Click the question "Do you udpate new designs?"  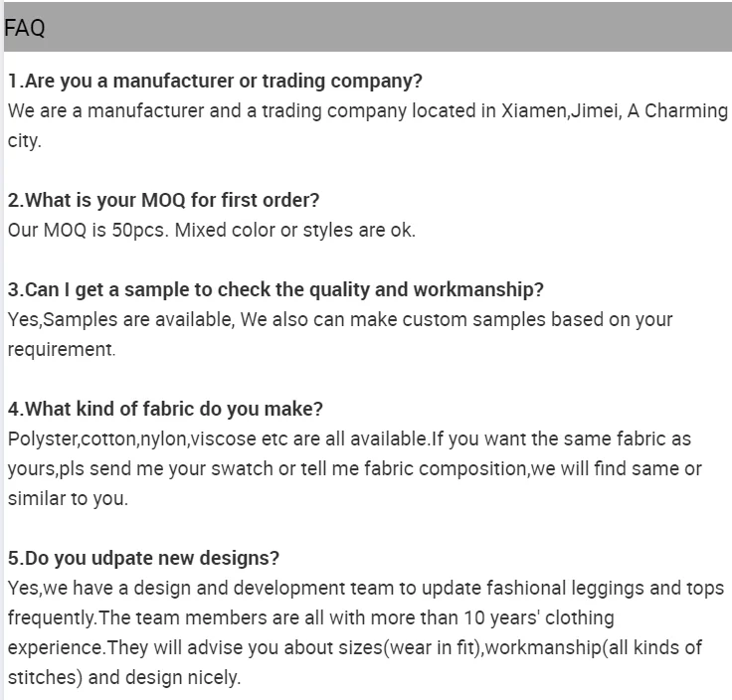(x=143, y=558)
